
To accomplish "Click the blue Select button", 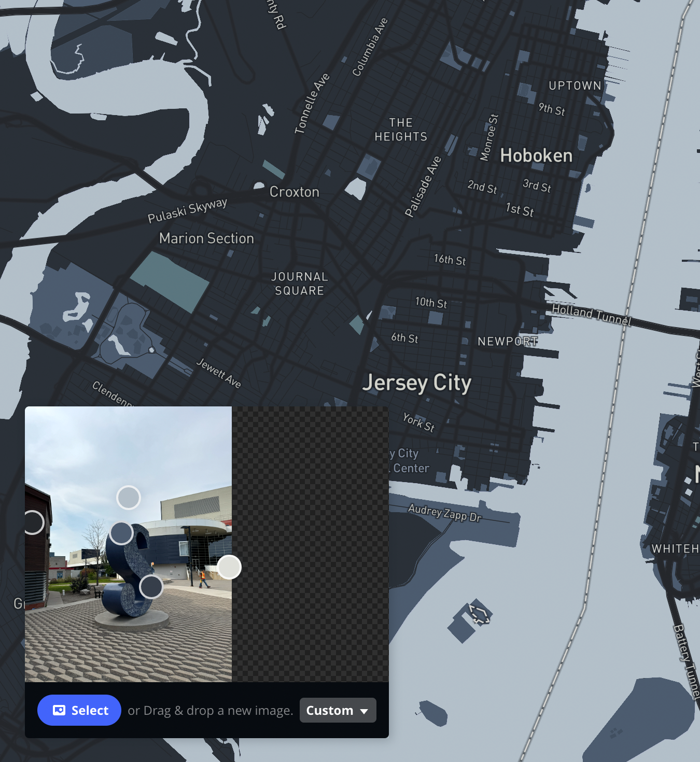I will point(79,710).
